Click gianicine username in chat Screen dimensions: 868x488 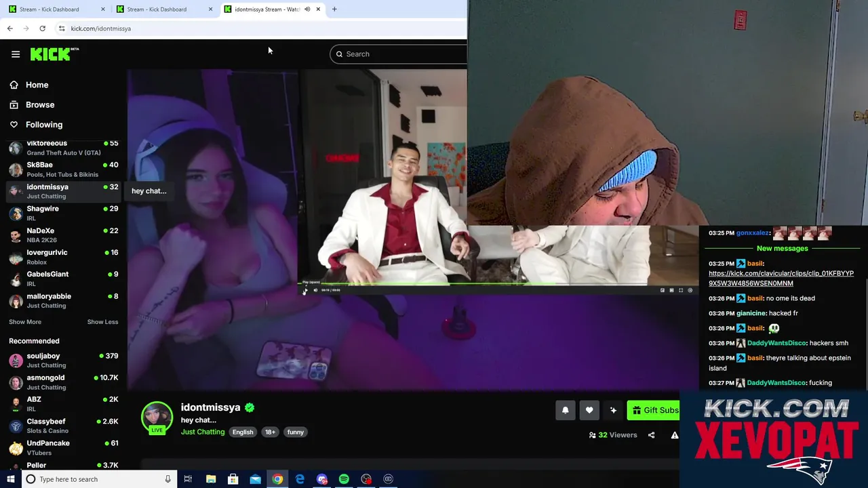coord(751,313)
